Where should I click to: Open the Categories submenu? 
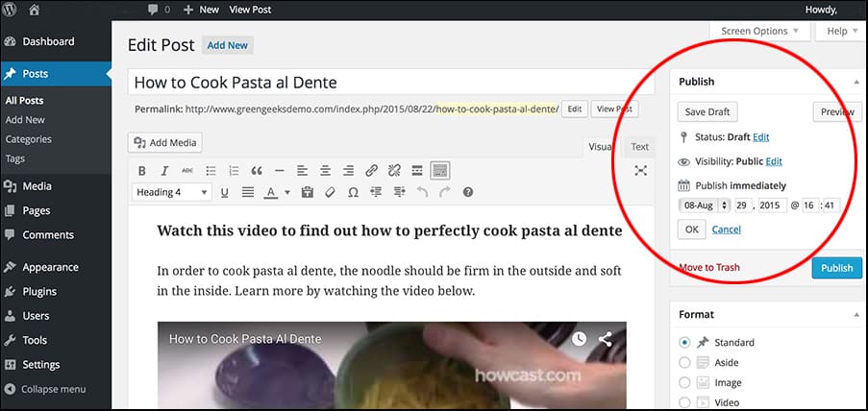[x=28, y=139]
